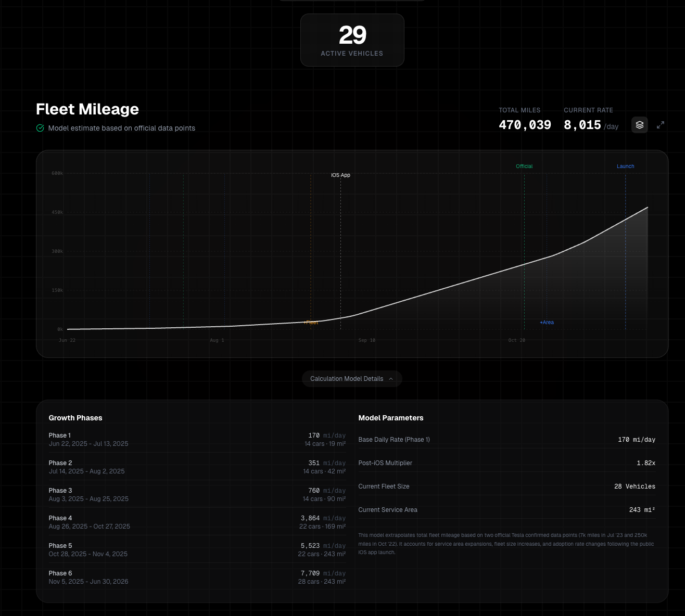Click the +Fleet marker on chart
The height and width of the screenshot is (616, 685).
pyautogui.click(x=311, y=323)
